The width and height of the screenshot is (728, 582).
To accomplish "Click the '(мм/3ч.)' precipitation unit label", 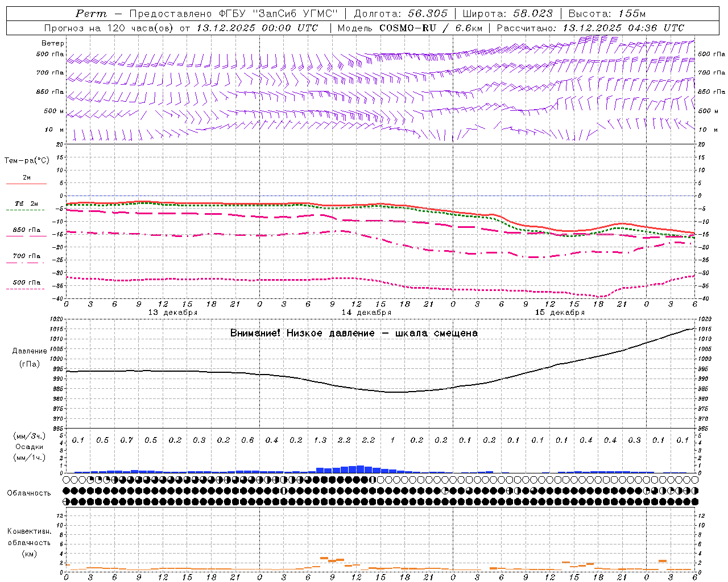I will [30, 436].
